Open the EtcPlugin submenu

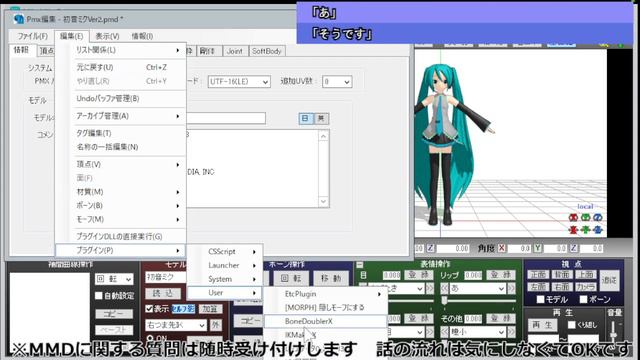click(x=325, y=294)
